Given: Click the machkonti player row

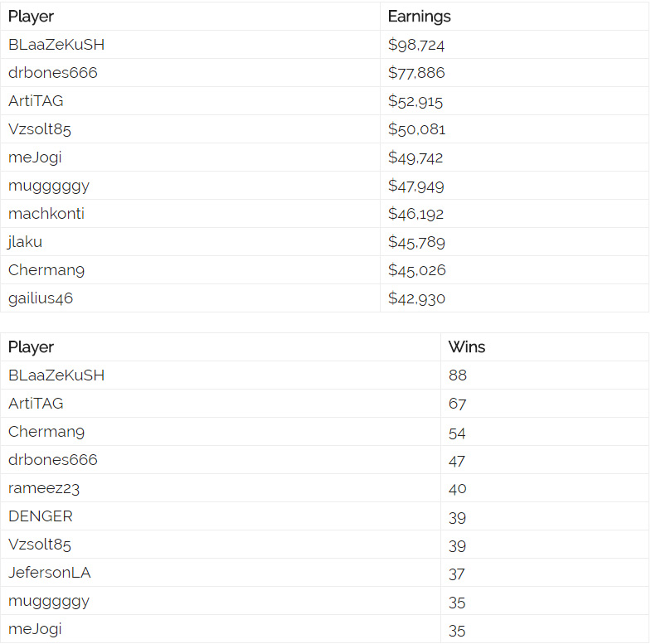Looking at the screenshot, I should pos(324,214).
